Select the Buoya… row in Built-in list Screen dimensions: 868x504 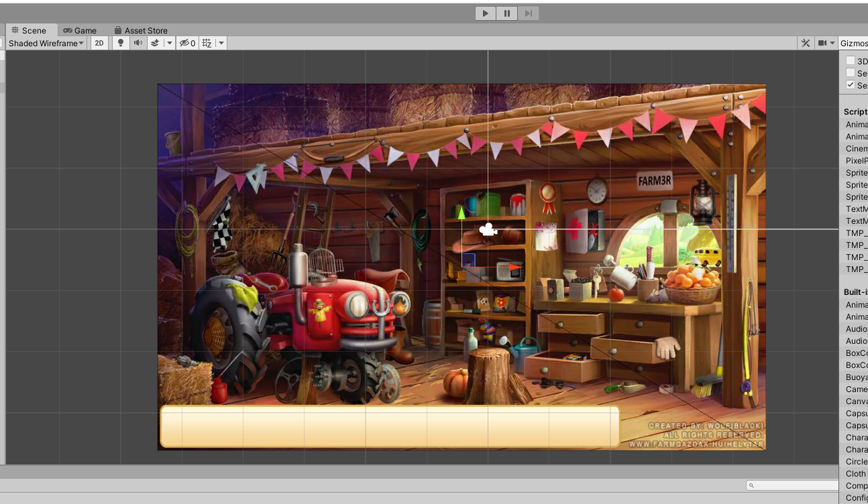click(x=855, y=377)
